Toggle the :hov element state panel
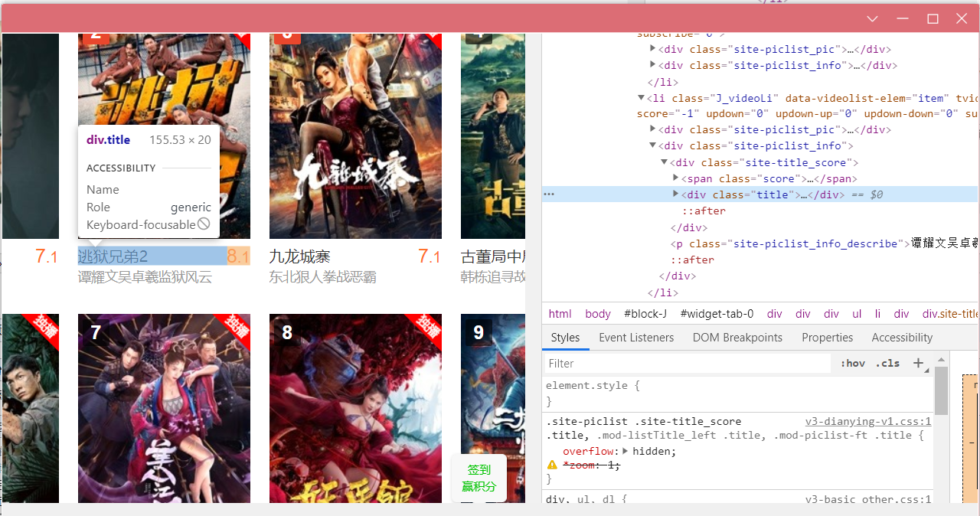Image resolution: width=980 pixels, height=516 pixels. 853,364
